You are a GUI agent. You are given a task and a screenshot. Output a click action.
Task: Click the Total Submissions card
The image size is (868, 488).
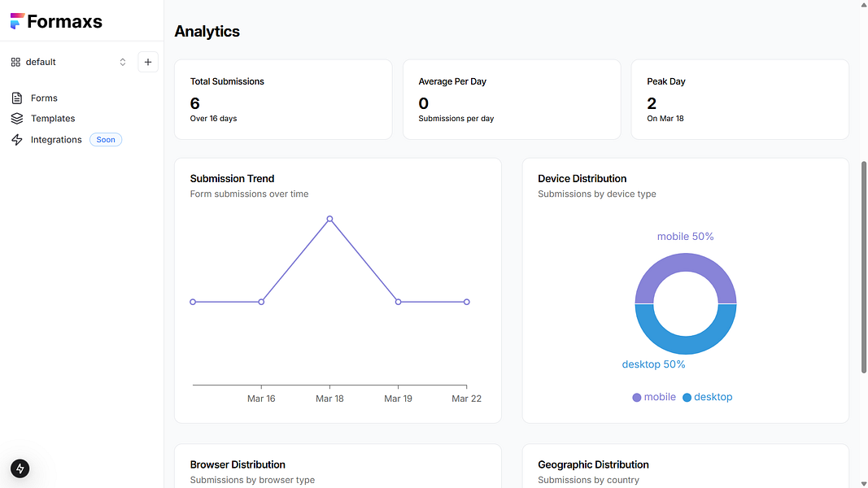283,99
